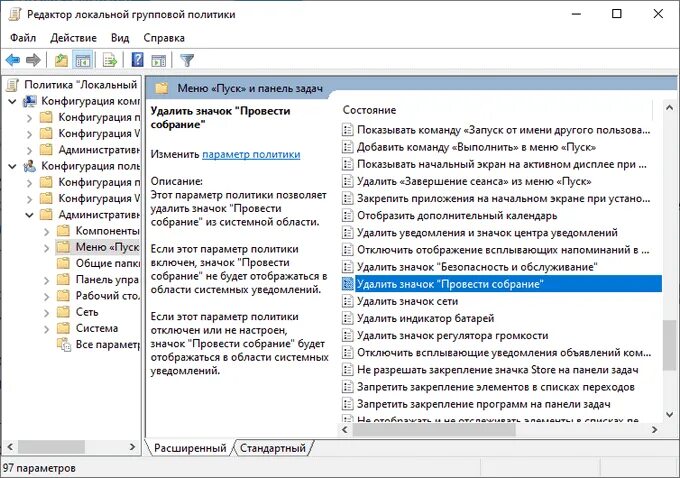Open the Вид menu
The height and width of the screenshot is (478, 680).
click(120, 38)
